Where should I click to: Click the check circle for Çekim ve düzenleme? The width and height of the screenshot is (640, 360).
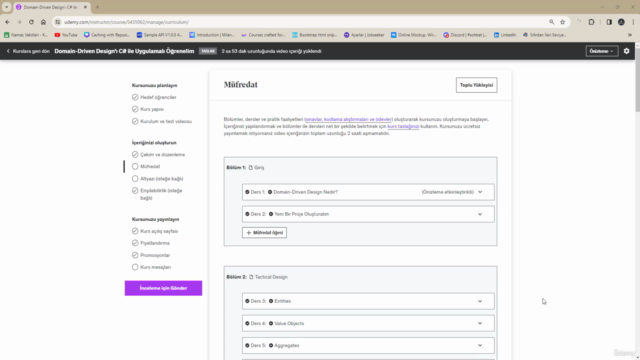point(135,155)
